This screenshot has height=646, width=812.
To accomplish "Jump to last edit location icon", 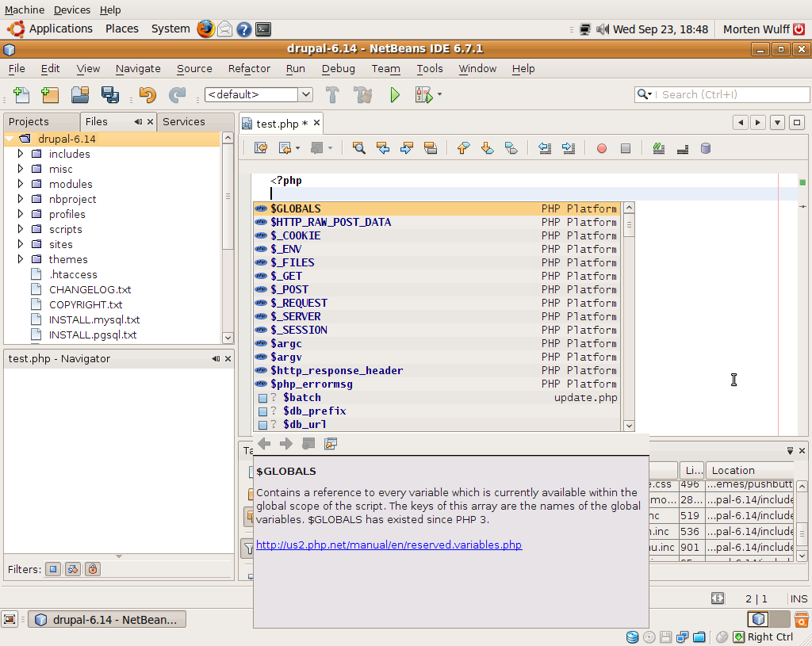I will tap(261, 148).
